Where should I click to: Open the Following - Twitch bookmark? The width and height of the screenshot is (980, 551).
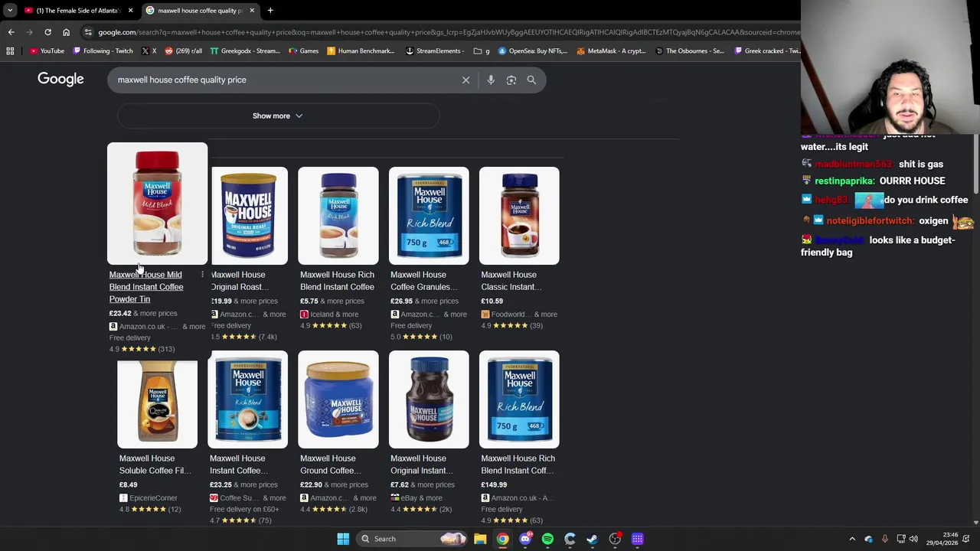tap(103, 51)
